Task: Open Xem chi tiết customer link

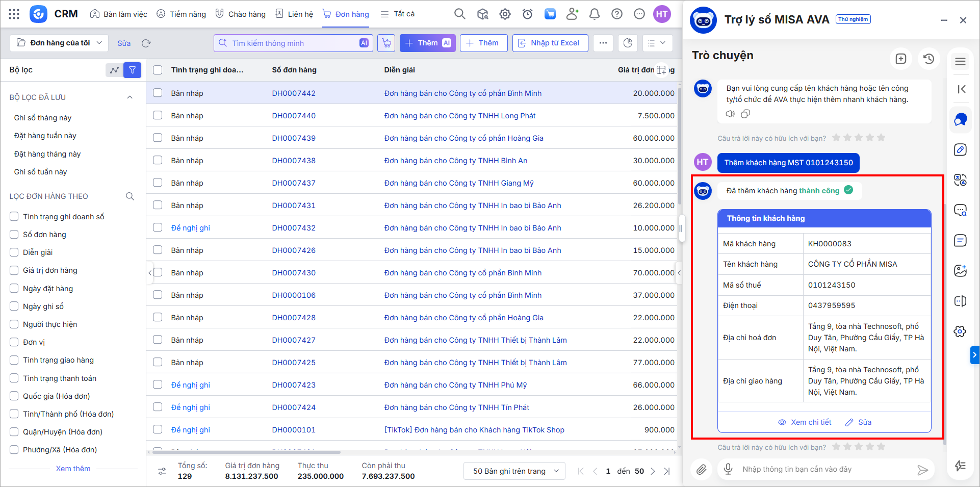Action: (805, 422)
